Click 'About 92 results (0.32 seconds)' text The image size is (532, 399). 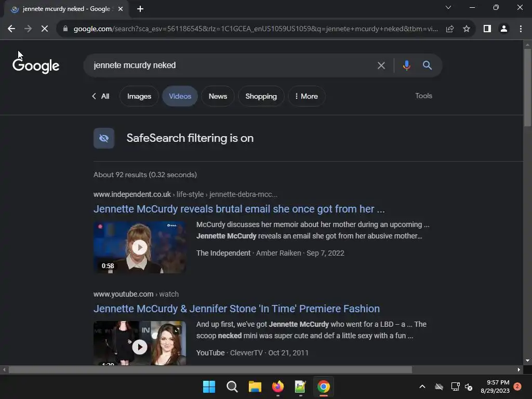coord(145,175)
